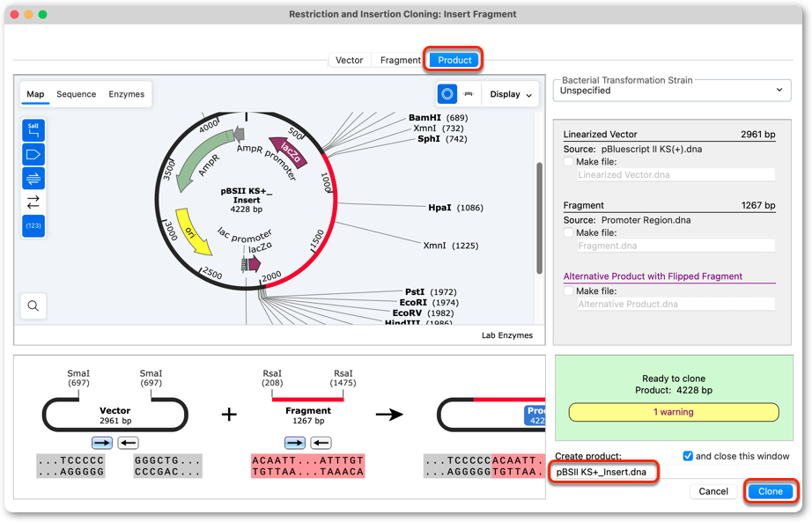
Task: Click RsaI (208) fragment site
Action: coord(272,378)
